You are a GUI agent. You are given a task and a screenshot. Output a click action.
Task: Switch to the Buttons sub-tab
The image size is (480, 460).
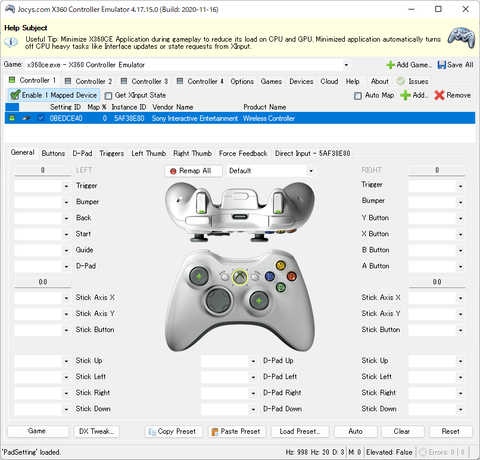click(53, 153)
